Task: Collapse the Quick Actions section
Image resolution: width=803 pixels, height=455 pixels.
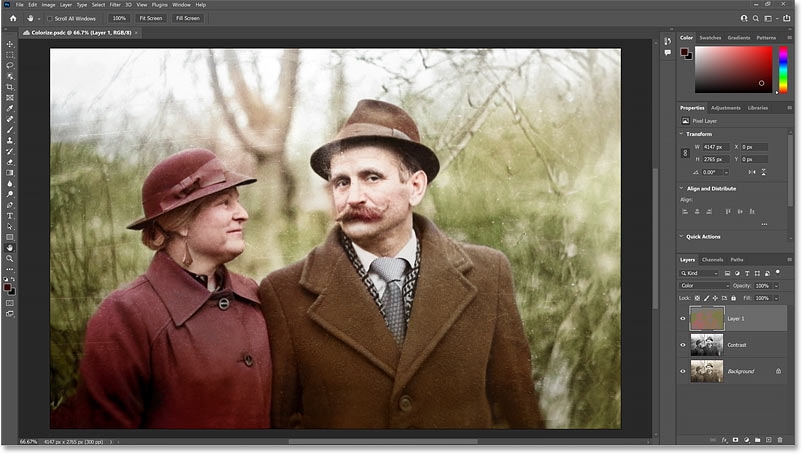Action: pos(681,237)
